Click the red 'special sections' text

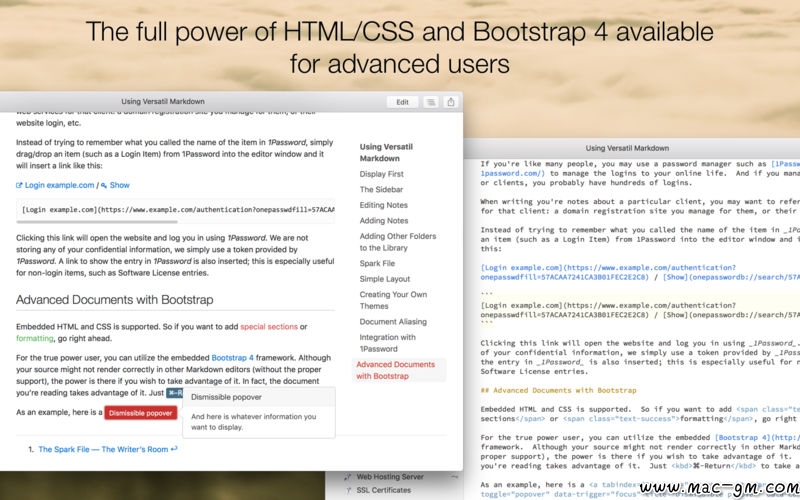tap(269, 327)
